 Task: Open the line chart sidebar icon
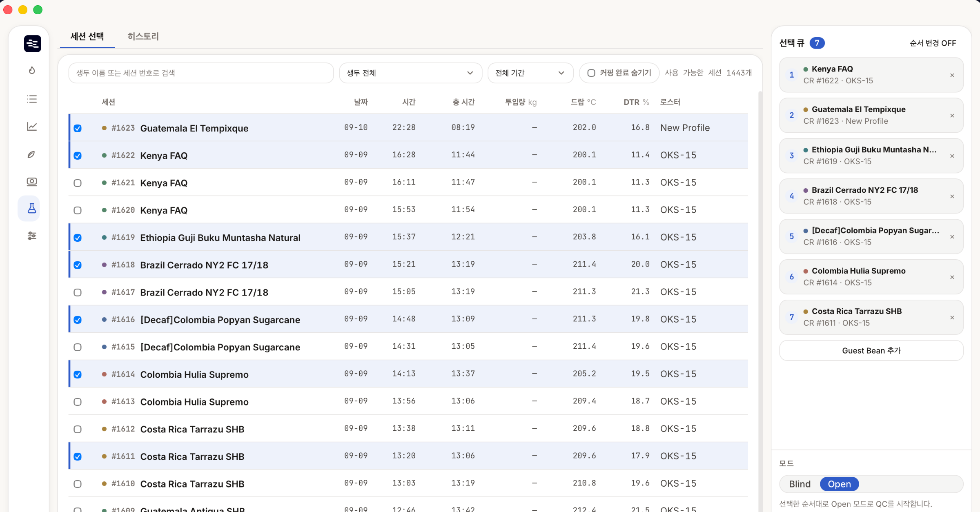[32, 127]
